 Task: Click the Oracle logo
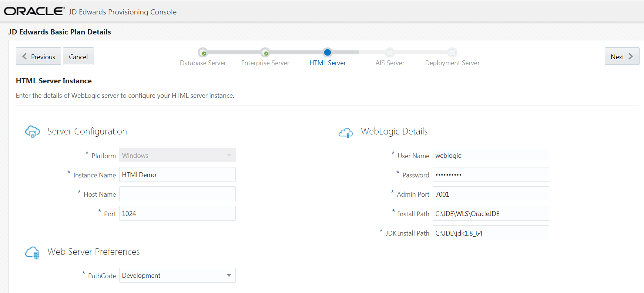pos(34,11)
